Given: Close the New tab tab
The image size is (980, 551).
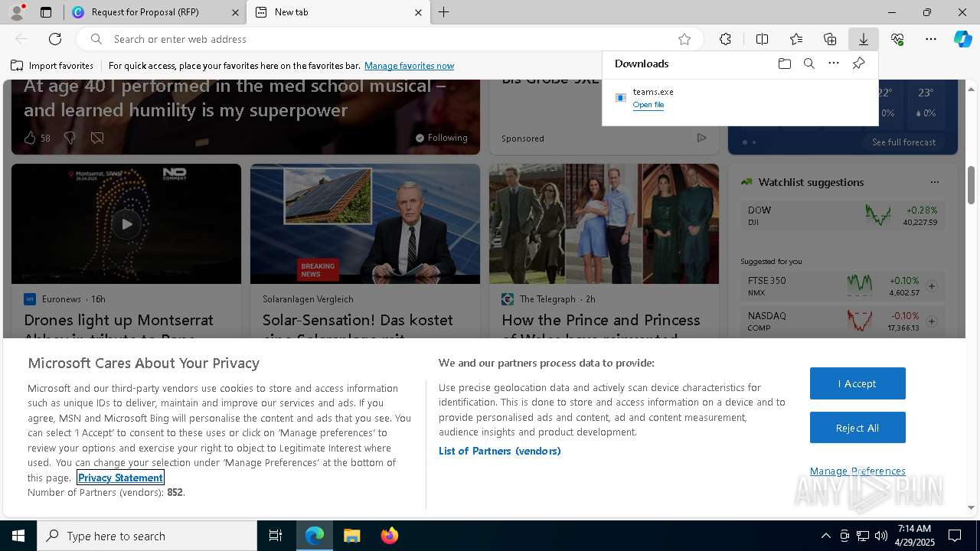Looking at the screenshot, I should [418, 12].
